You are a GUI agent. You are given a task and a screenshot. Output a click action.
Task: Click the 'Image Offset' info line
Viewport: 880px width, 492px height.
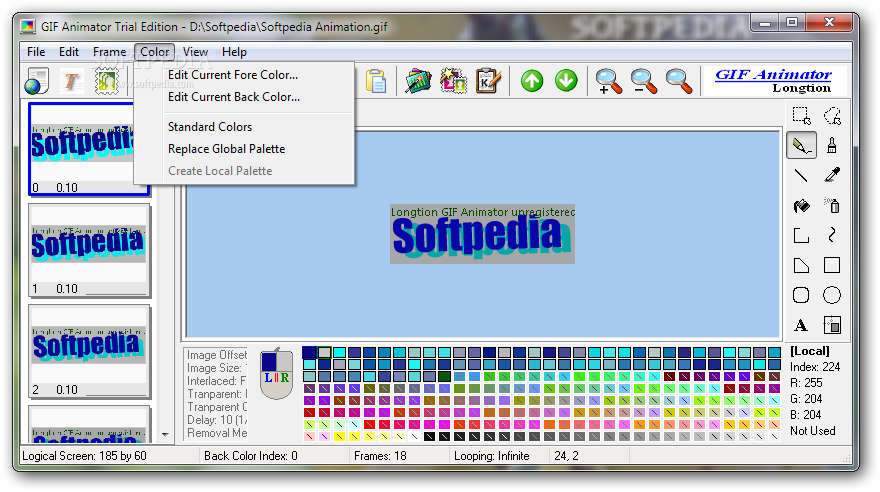217,355
